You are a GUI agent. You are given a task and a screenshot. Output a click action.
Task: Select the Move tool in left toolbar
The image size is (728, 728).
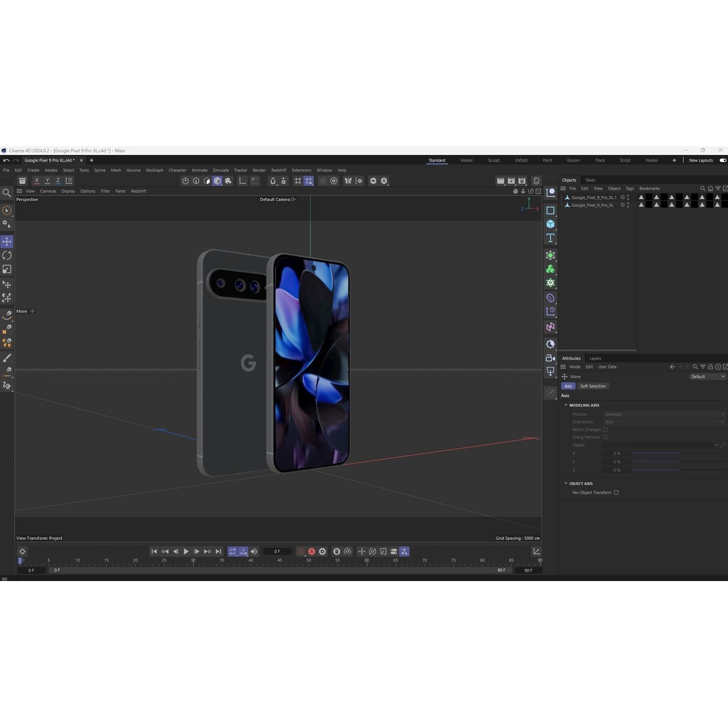tap(7, 241)
